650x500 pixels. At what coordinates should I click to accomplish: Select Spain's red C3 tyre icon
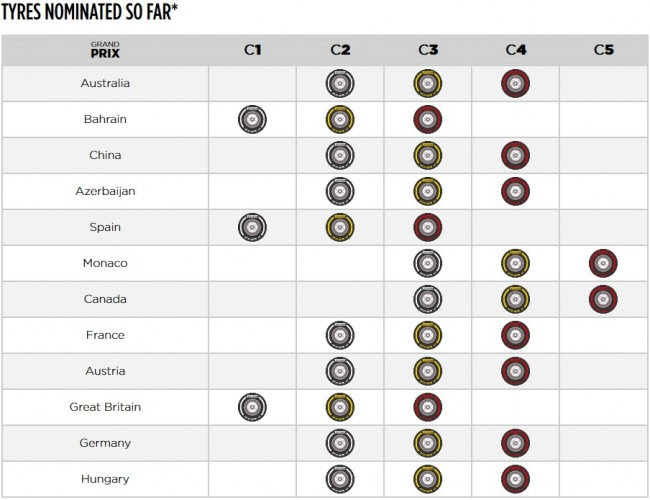click(428, 228)
